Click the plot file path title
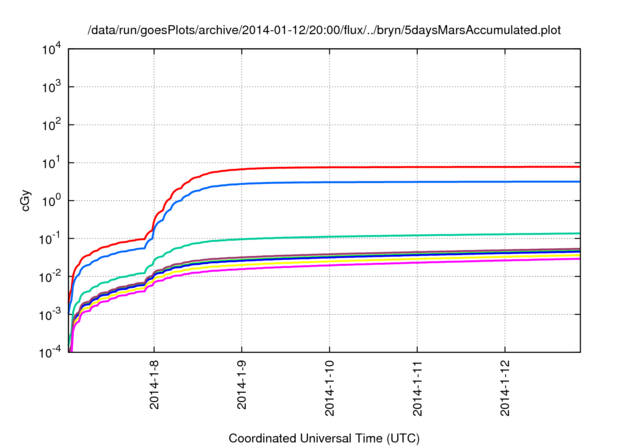This screenshot has height=448, width=640. pos(324,30)
